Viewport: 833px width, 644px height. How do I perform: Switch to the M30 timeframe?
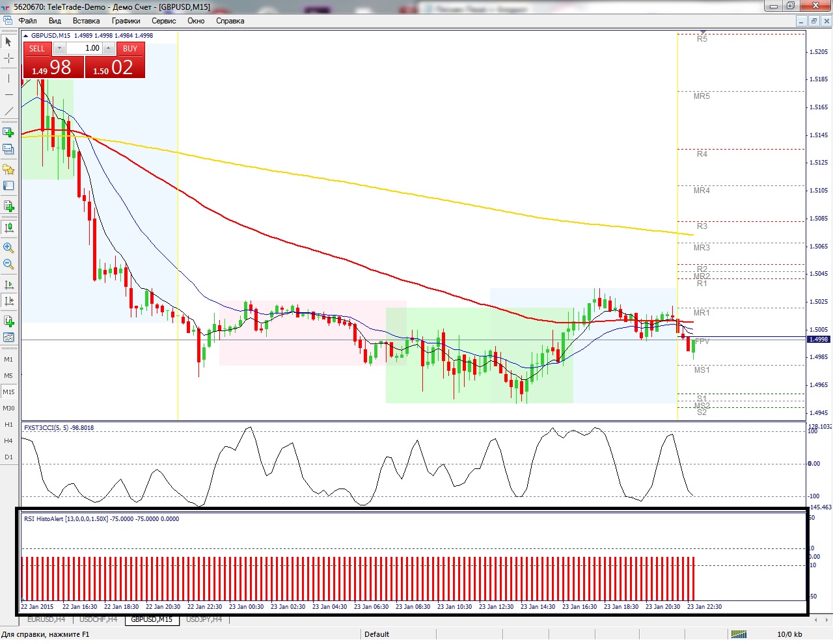8,408
